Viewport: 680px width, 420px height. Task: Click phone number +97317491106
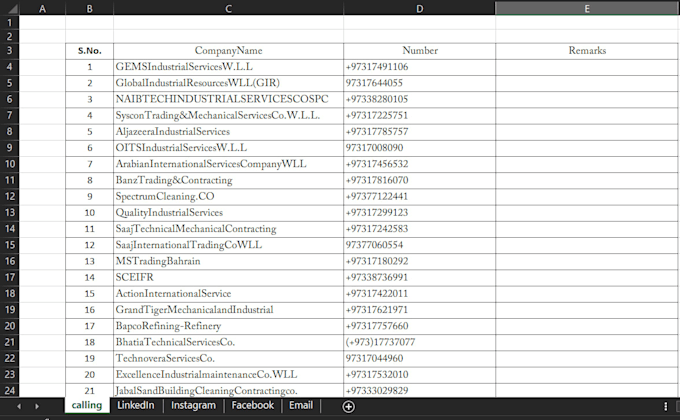click(x=419, y=67)
